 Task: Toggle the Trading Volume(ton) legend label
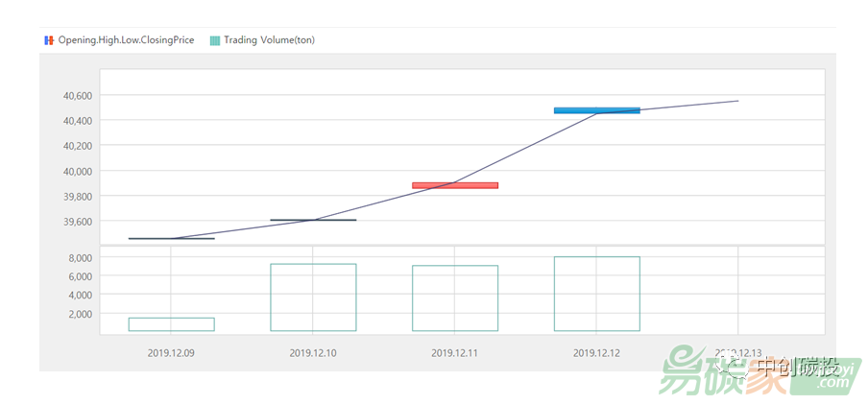pyautogui.click(x=269, y=40)
